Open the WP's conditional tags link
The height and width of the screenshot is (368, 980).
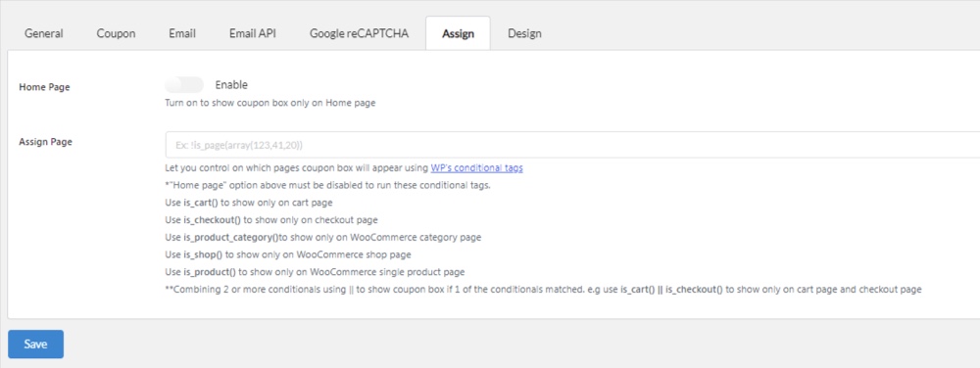pos(477,167)
